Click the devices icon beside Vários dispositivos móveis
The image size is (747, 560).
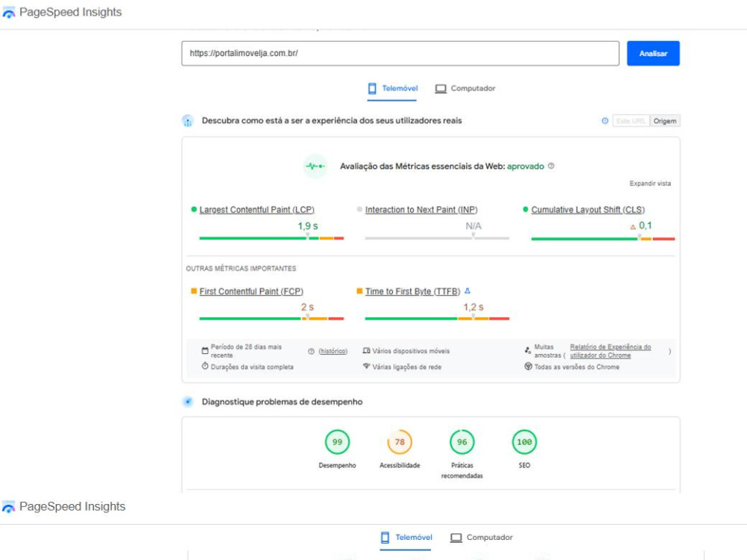pyautogui.click(x=366, y=350)
